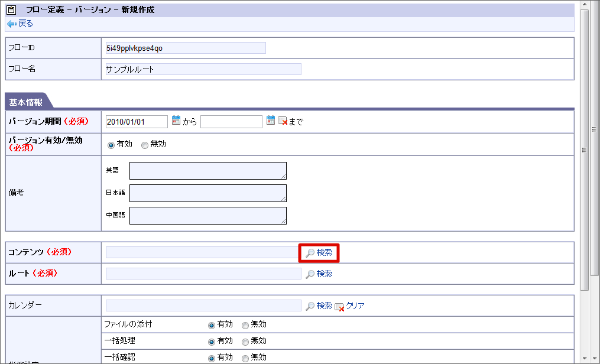Click the バージョン期間 (必須) label
Screen dimensions: 600x364
point(48,121)
